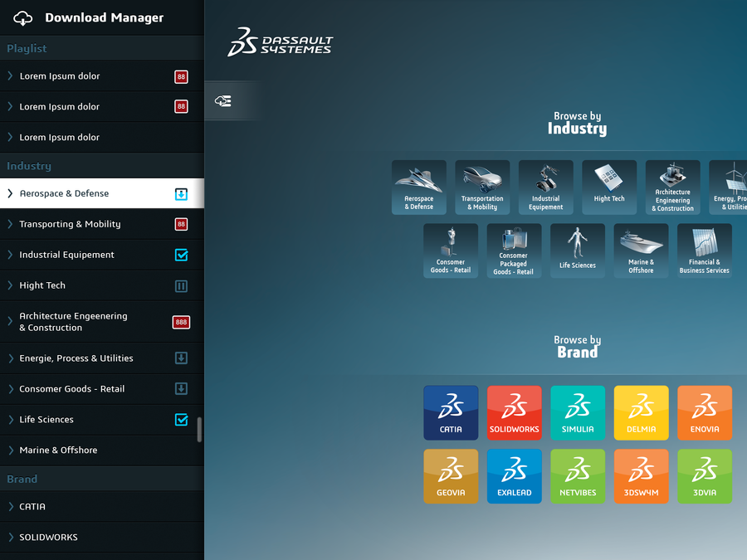Download Energie, Process & Utilities content

point(181,358)
